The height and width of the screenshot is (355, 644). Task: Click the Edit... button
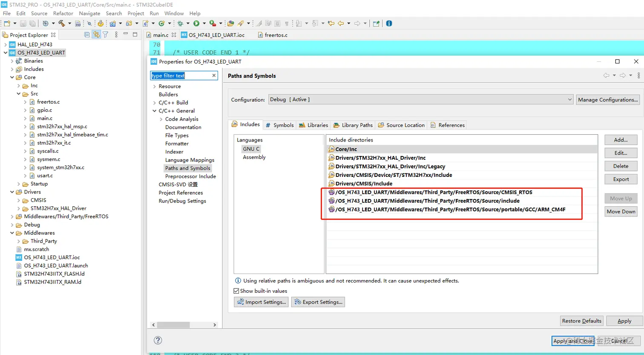621,153
